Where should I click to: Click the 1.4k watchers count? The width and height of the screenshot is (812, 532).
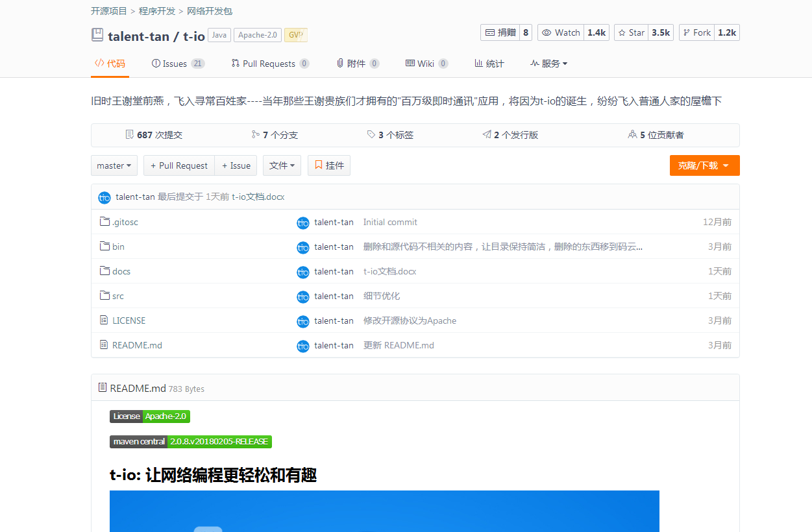pyautogui.click(x=597, y=32)
